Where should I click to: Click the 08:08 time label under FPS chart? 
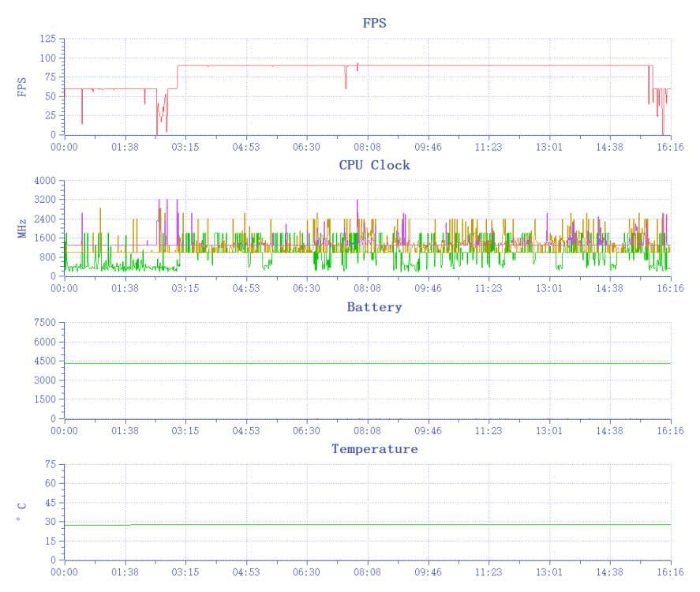coord(367,147)
